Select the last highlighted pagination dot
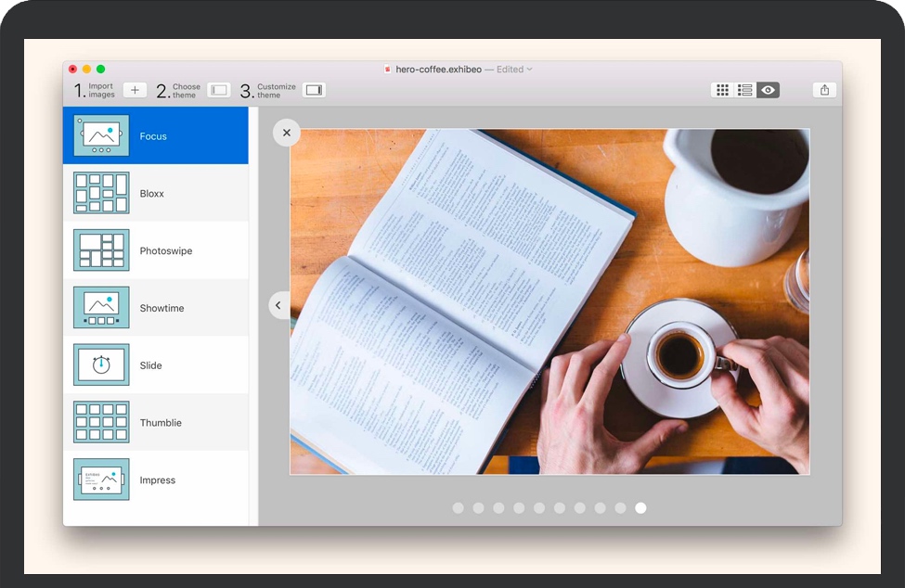This screenshot has height=588, width=905. coord(640,508)
